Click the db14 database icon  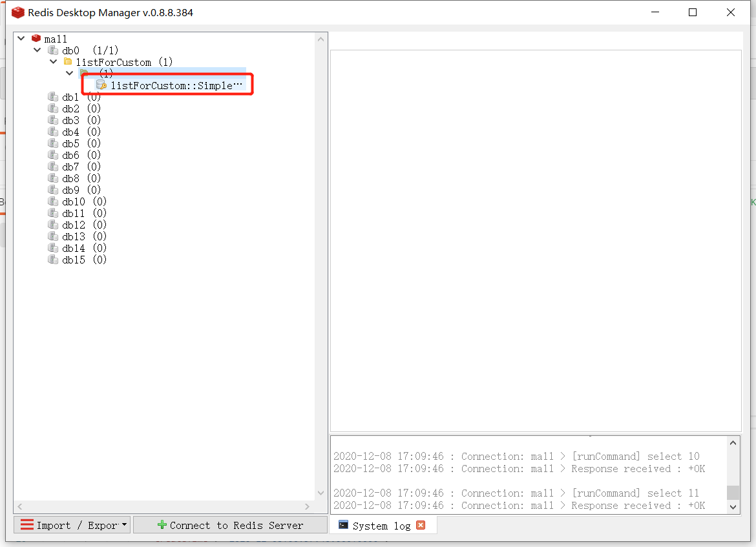[x=53, y=248]
